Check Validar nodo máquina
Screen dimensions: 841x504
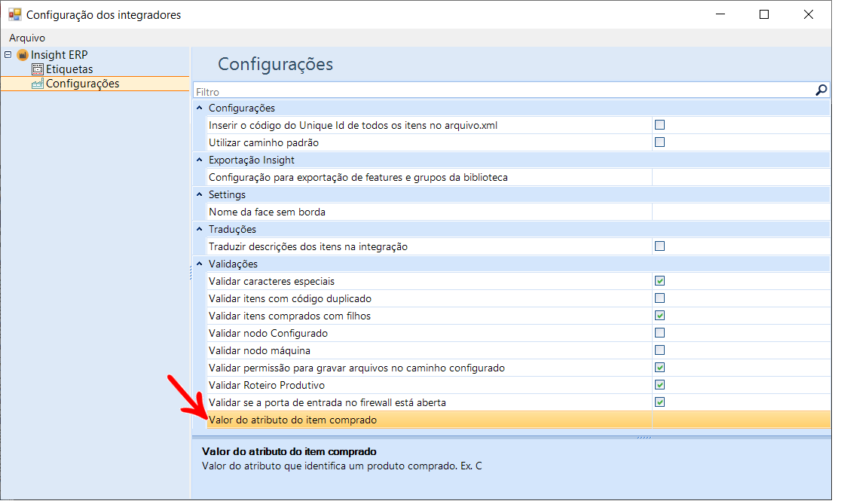pyautogui.click(x=659, y=350)
